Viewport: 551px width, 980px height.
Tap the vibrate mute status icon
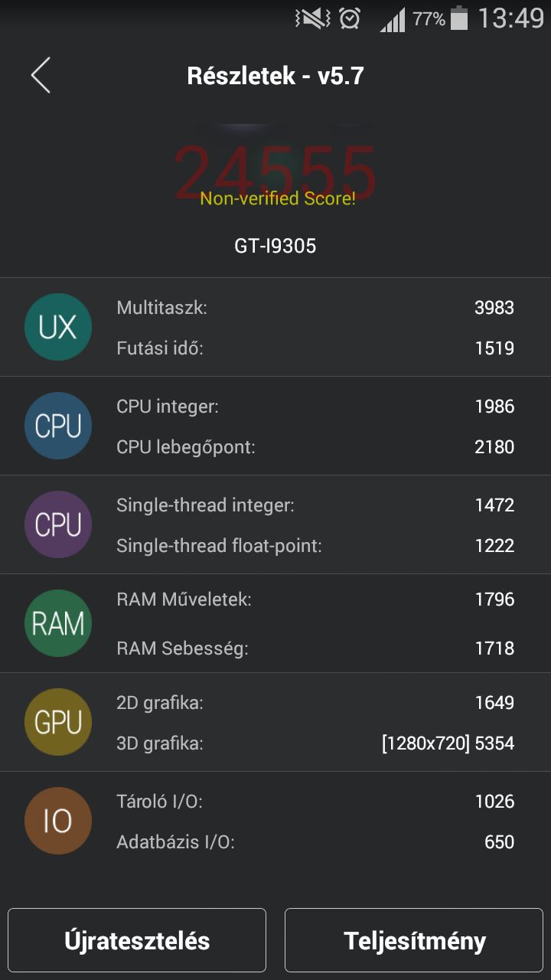pyautogui.click(x=312, y=18)
